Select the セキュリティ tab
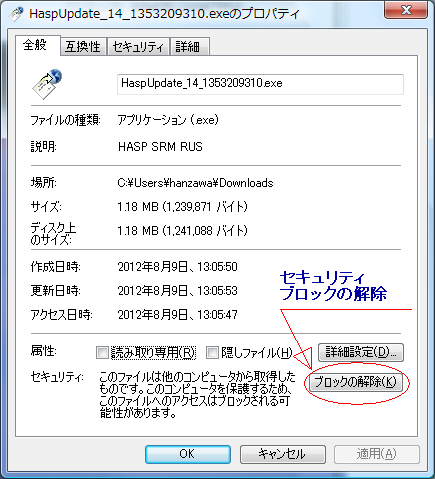435x479 pixels. 138,46
